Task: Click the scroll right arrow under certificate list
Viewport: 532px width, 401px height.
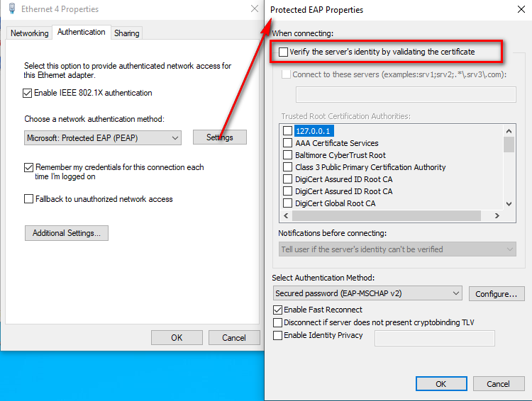Action: pos(497,216)
